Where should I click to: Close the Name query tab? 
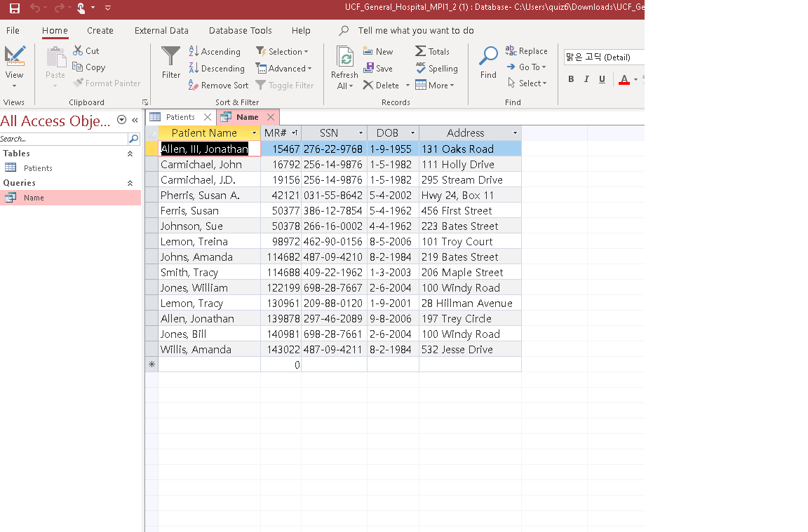coord(271,117)
